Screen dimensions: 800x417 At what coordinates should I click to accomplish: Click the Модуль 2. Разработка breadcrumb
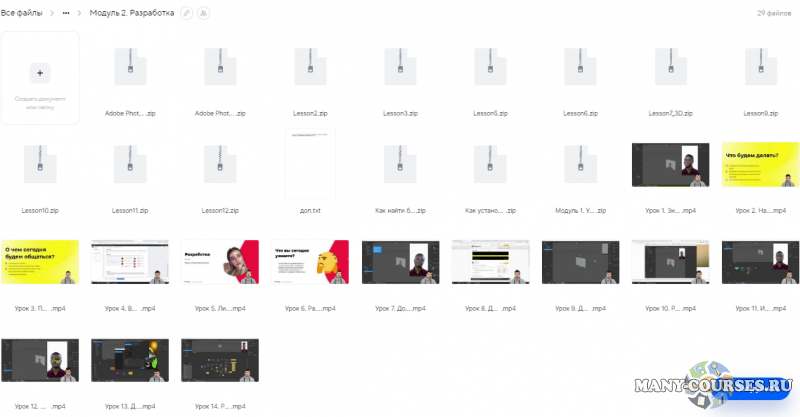(x=131, y=14)
